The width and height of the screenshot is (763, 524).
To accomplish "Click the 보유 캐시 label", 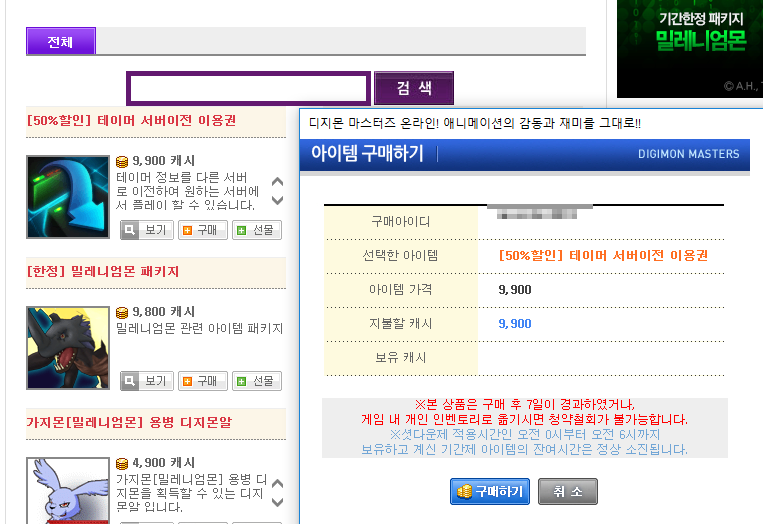I will click(400, 358).
